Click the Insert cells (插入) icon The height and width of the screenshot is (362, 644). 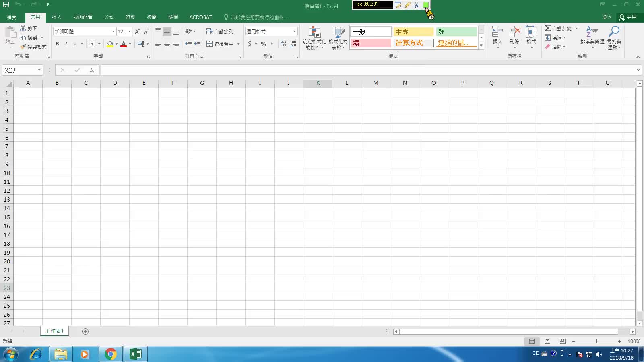click(497, 31)
